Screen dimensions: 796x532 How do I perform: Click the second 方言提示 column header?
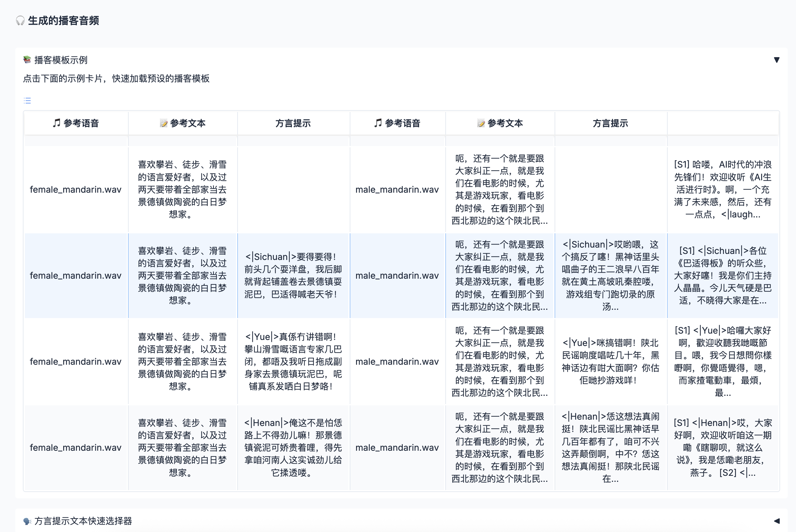coord(610,123)
